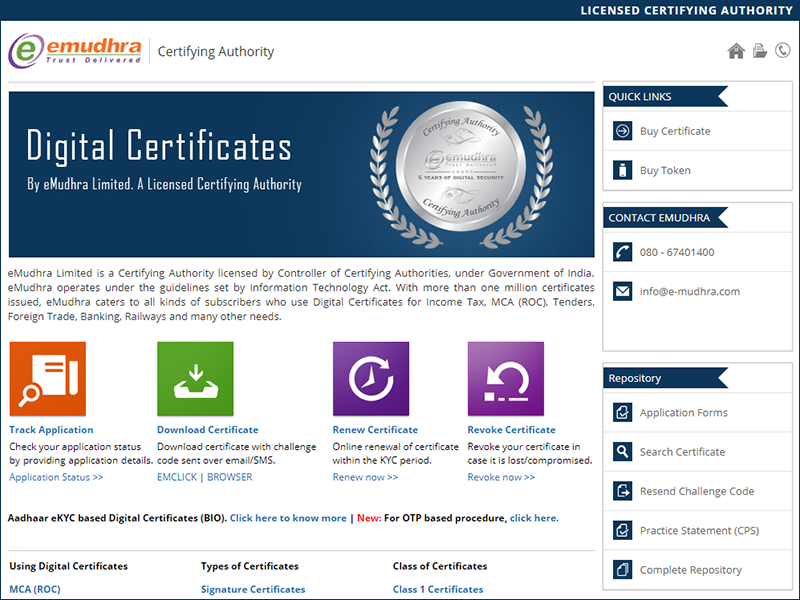Screen dimensions: 800x600
Task: Open the MCA (ROC) link
Action: coord(35,589)
